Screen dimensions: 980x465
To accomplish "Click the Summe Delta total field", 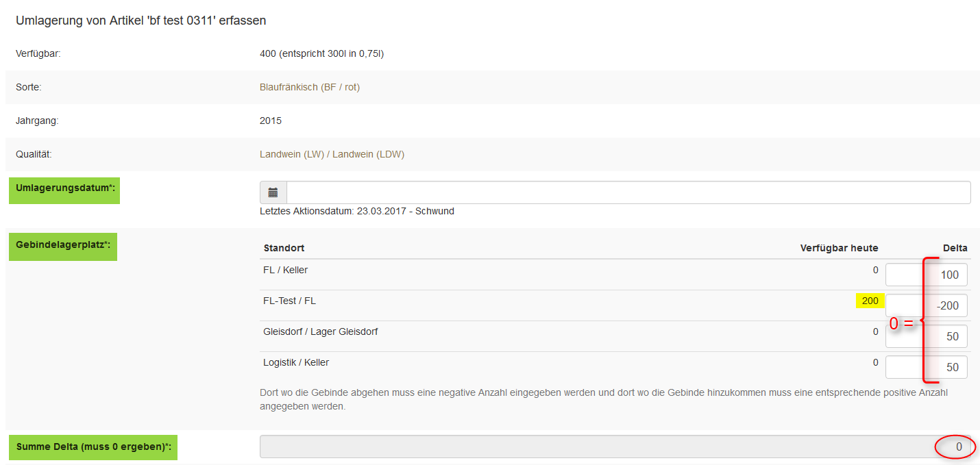I will point(615,447).
